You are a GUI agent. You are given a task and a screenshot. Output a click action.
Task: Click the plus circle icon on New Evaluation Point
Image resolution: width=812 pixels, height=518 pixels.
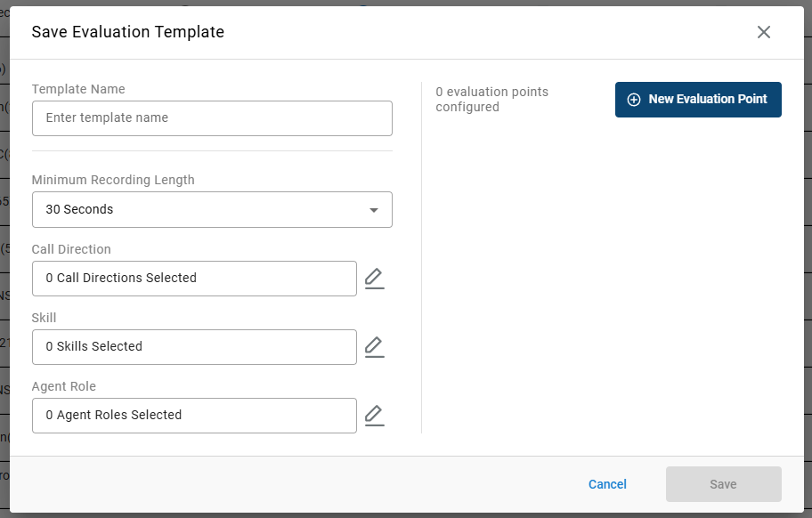pyautogui.click(x=634, y=100)
